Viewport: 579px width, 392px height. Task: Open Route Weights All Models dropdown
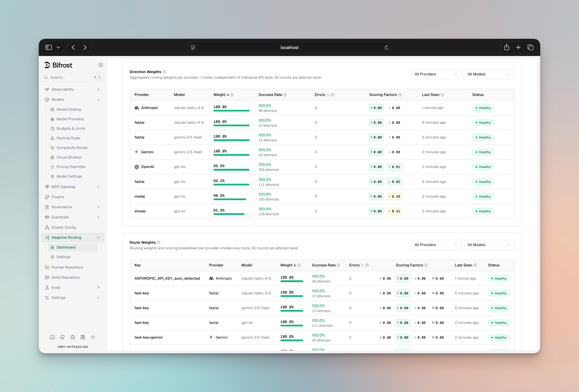489,245
